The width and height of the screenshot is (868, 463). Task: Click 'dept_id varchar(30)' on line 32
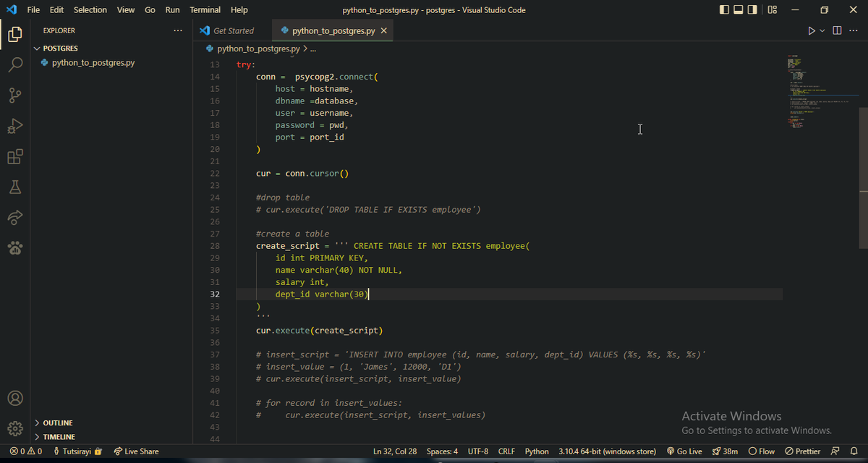pyautogui.click(x=322, y=294)
